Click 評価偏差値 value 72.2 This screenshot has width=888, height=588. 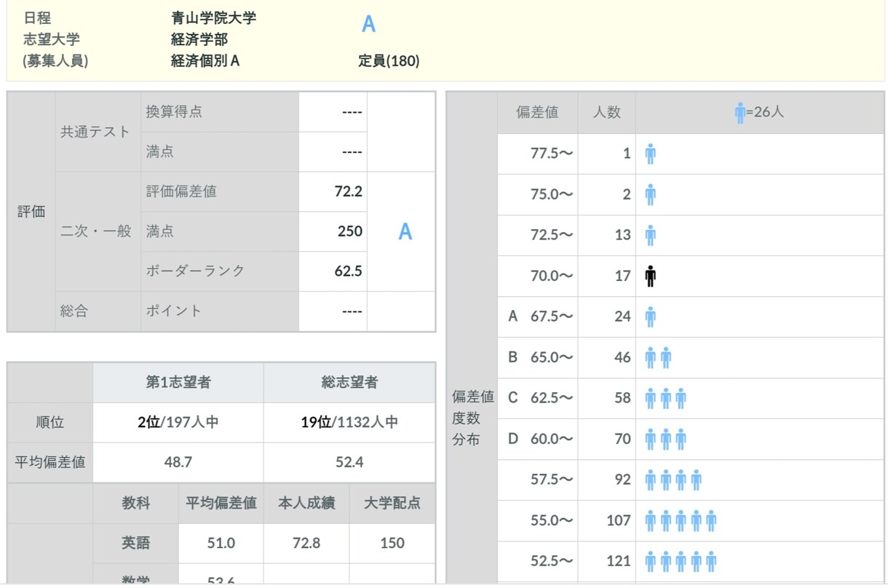point(349,192)
